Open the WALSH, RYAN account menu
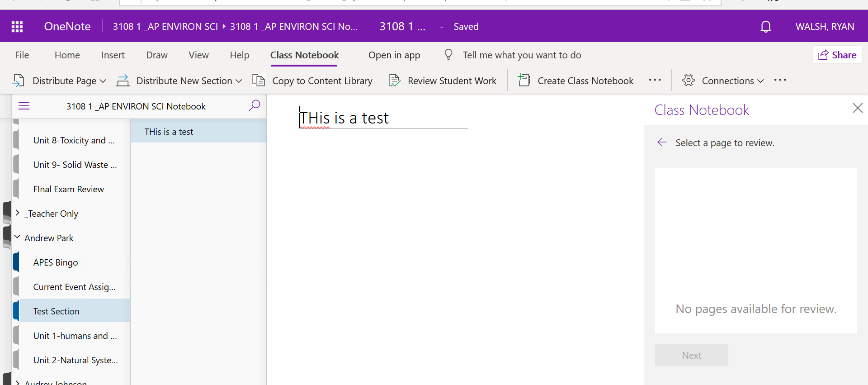The height and width of the screenshot is (385, 868). (x=825, y=27)
